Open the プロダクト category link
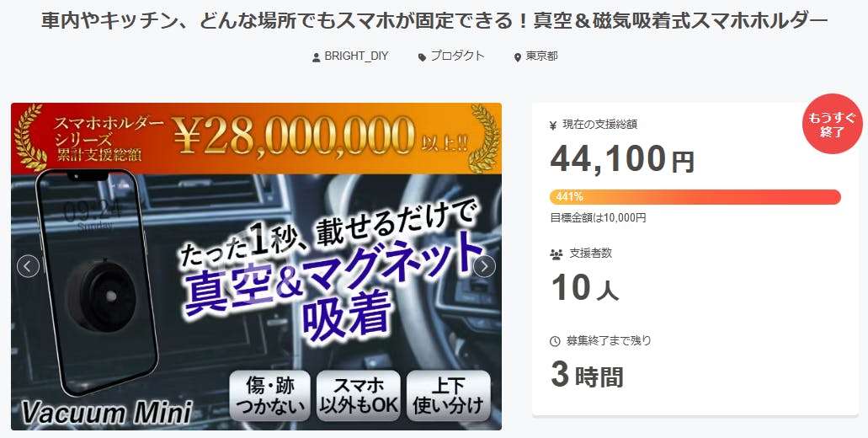 point(457,56)
